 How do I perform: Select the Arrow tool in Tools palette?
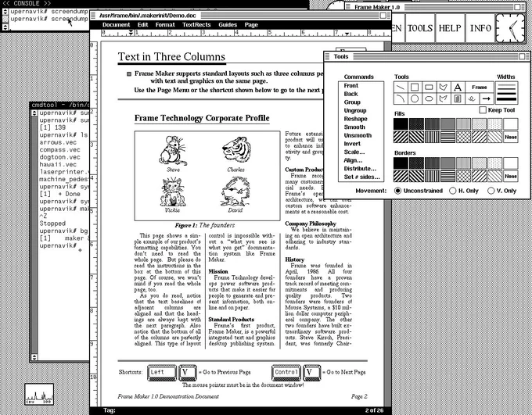(486, 98)
